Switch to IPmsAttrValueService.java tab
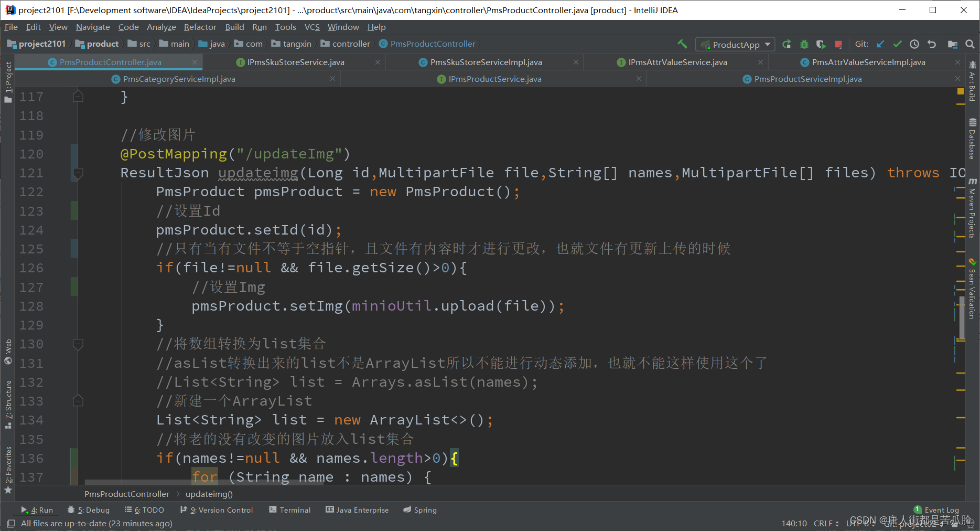 tap(677, 62)
